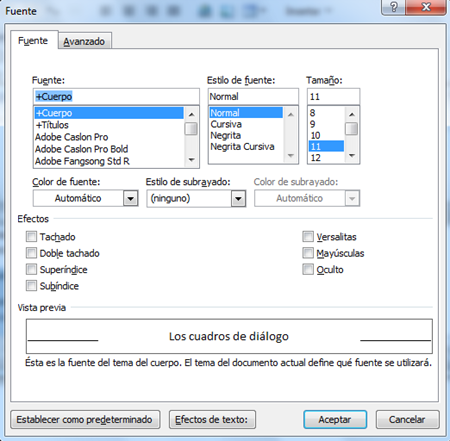Select font size 12
This screenshot has height=441, width=450.
(x=326, y=158)
